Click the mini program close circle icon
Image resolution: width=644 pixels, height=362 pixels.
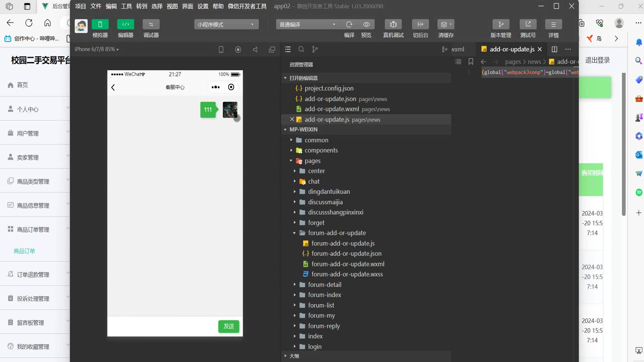231,87
